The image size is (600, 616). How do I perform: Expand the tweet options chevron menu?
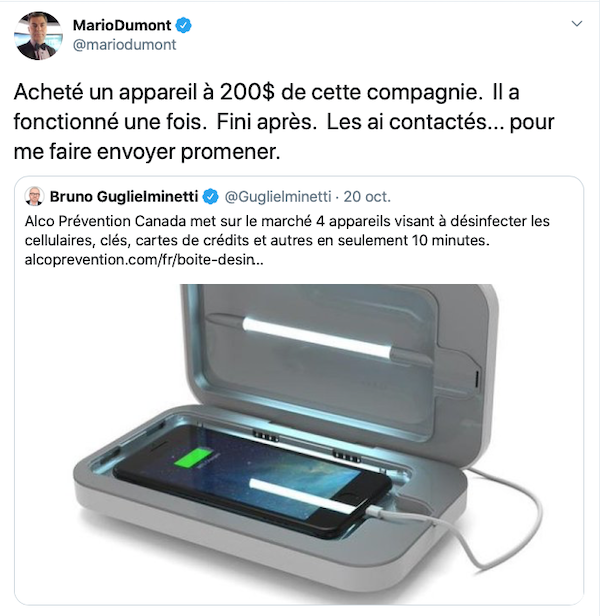(x=576, y=24)
